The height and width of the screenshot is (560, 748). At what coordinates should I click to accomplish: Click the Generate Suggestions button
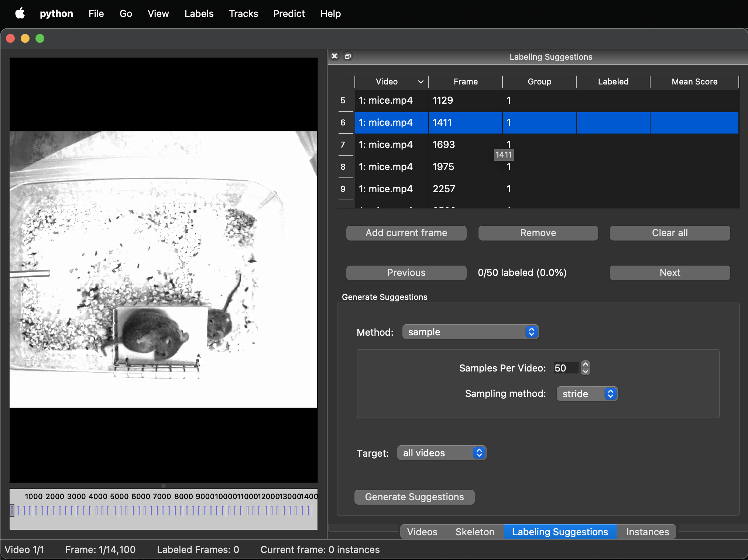414,497
